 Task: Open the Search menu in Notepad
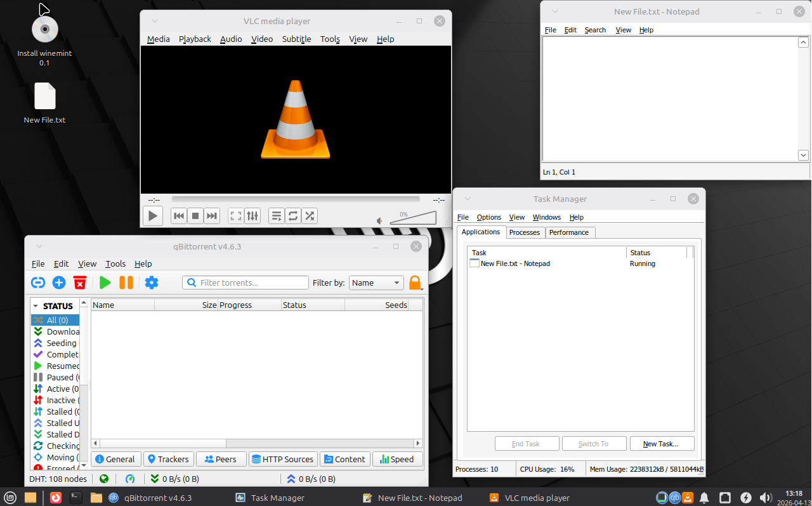coord(595,30)
